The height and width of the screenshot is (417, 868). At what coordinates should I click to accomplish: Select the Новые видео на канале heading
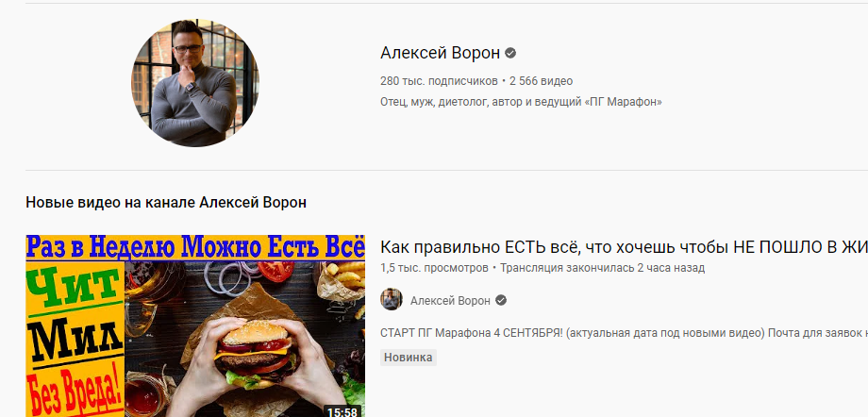166,203
